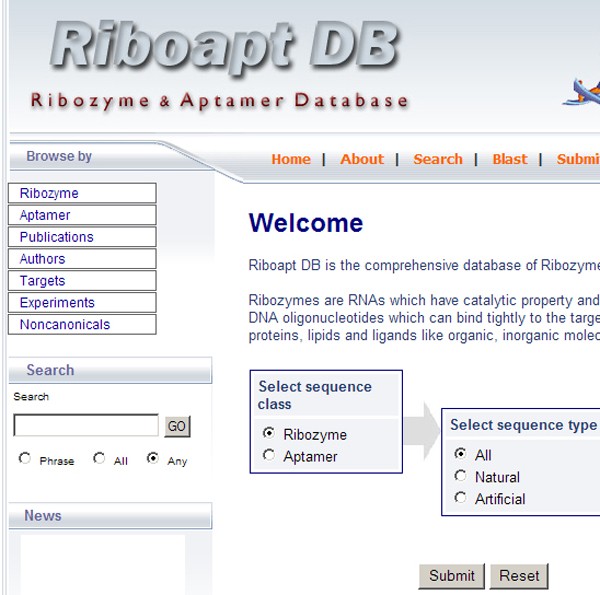This screenshot has height=595, width=600.
Task: Select the Any search option
Action: coord(153,458)
